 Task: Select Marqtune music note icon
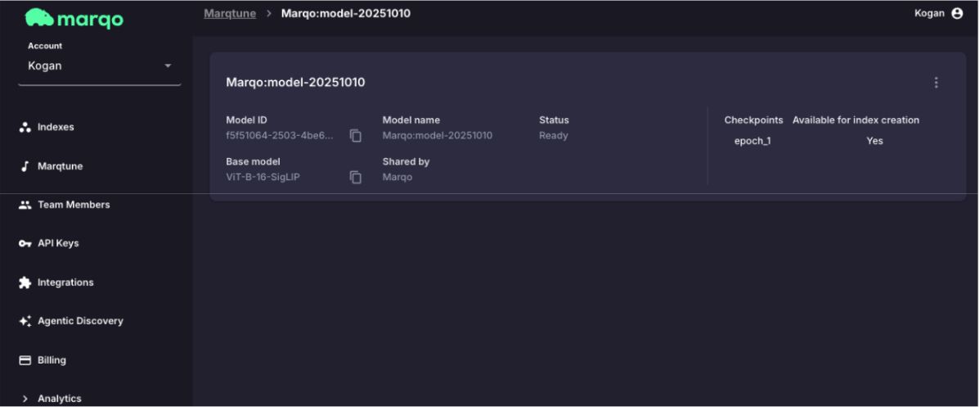(x=25, y=166)
